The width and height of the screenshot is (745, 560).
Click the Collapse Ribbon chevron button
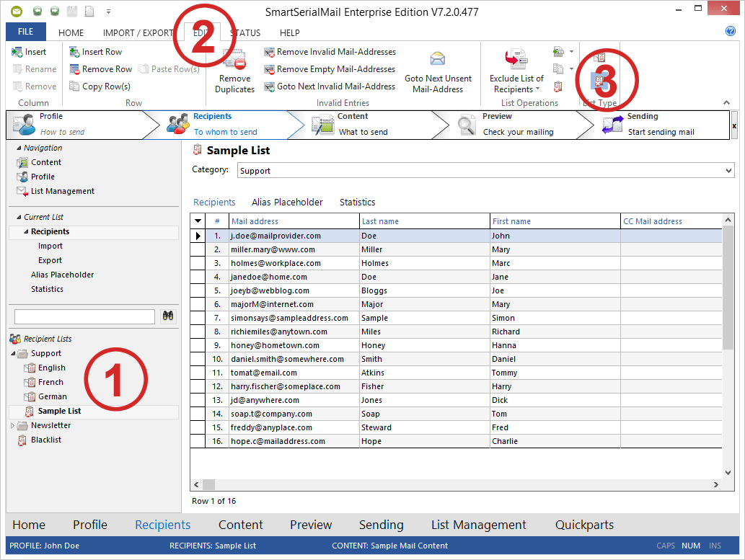coord(726,102)
